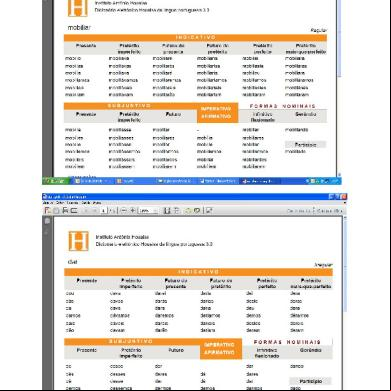Click 'Pretérito mais-que-perfeito' header in mobiliar table

(x=305, y=49)
